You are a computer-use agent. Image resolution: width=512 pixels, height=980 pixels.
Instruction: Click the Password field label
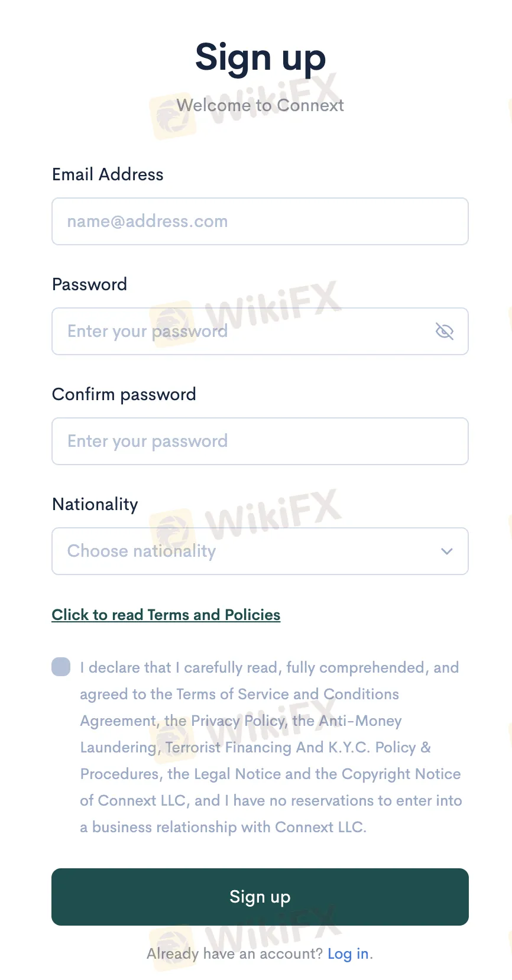coord(89,284)
